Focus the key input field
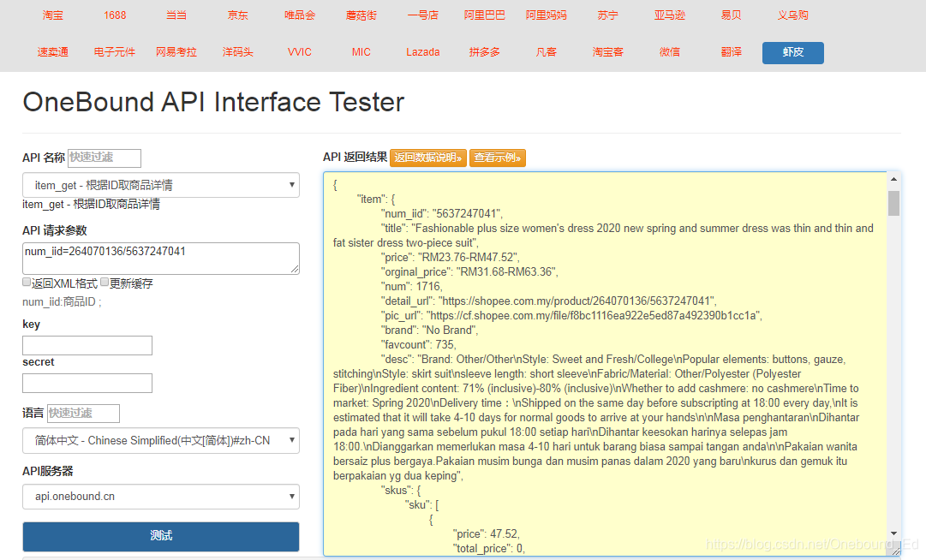This screenshot has height=560, width=926. pos(87,345)
